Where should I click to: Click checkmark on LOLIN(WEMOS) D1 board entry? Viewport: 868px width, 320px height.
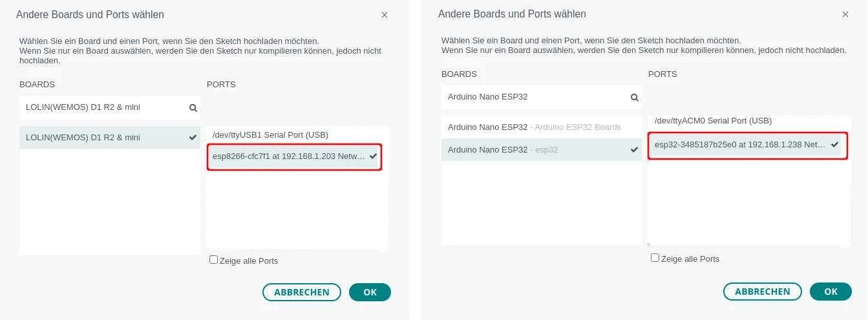pos(193,138)
